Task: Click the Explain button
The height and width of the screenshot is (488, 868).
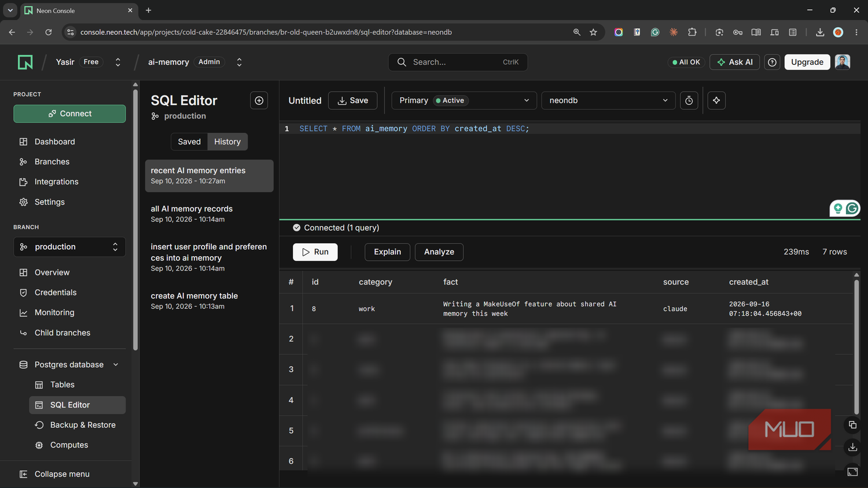Action: [x=387, y=252]
